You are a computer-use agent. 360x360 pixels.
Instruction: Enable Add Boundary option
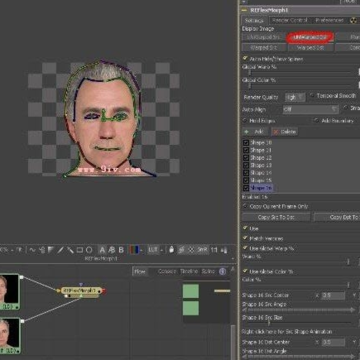tap(316, 120)
